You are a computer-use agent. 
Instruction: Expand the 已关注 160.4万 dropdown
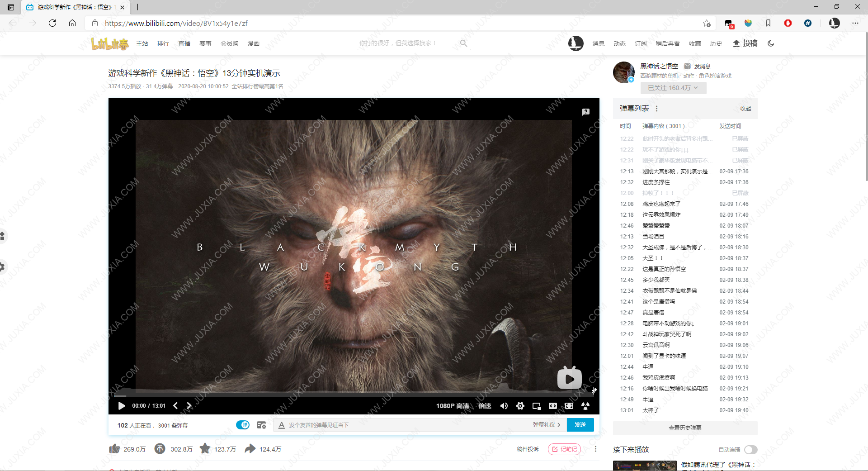pos(673,88)
